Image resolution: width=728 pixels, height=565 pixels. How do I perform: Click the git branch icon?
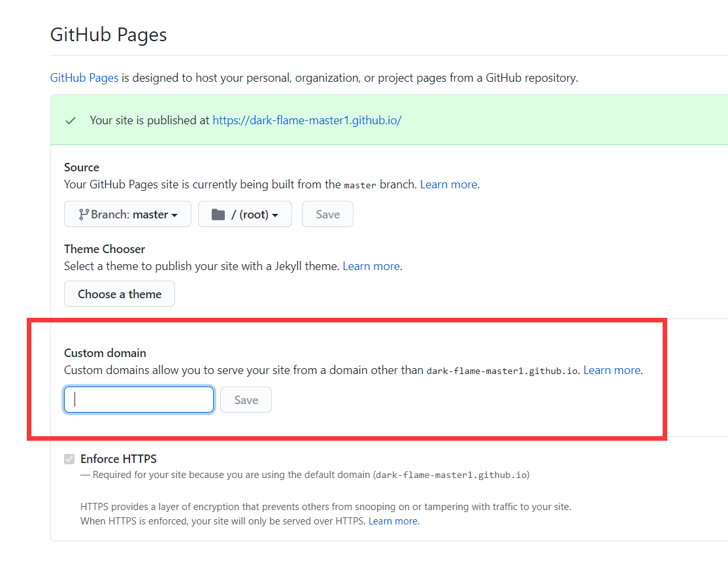click(x=84, y=214)
